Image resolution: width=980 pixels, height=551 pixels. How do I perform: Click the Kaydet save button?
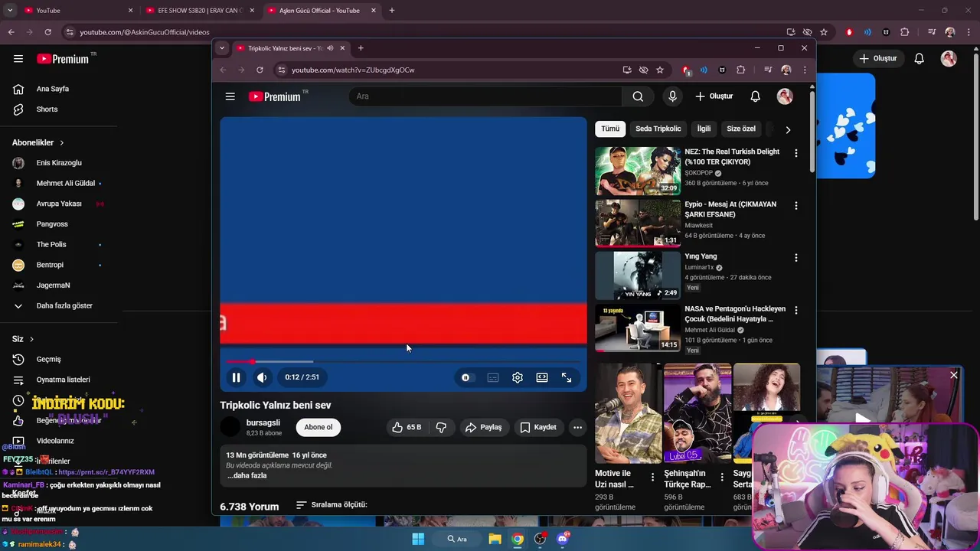tap(538, 427)
